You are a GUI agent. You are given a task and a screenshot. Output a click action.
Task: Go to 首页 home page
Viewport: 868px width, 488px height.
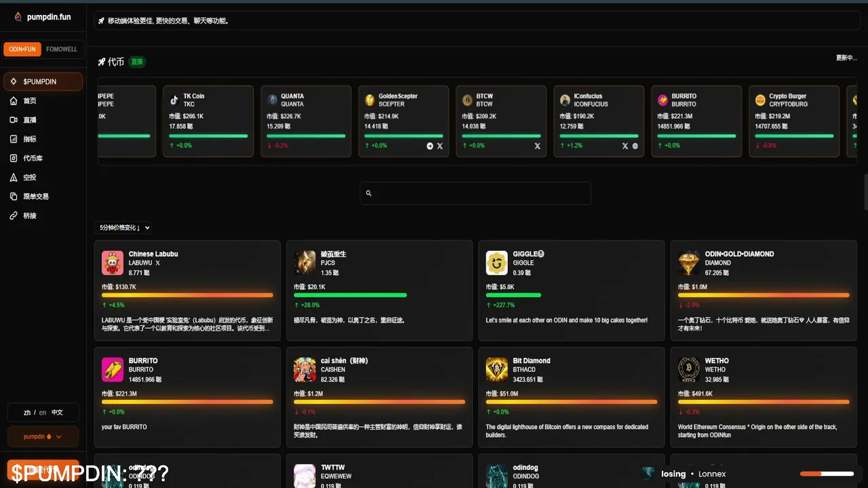click(x=43, y=101)
